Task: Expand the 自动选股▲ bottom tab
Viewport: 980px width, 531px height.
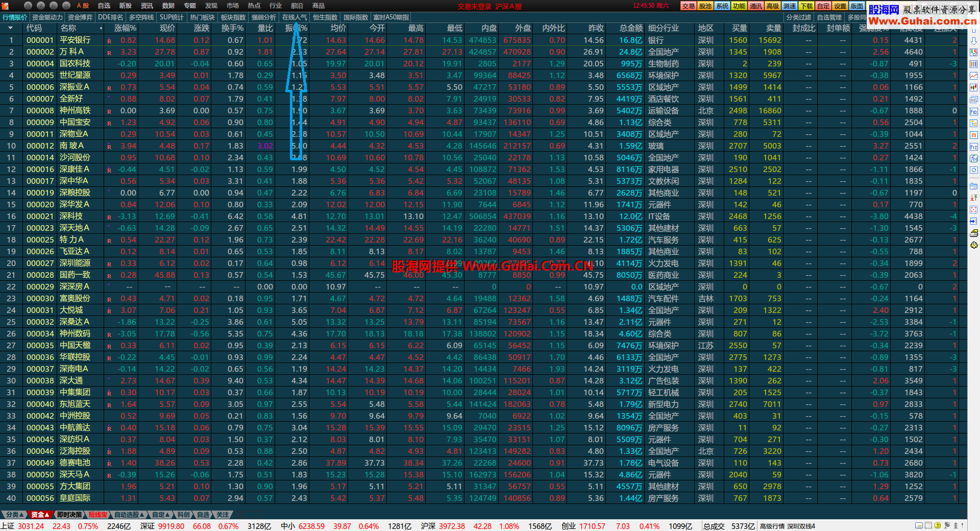Action: click(130, 515)
